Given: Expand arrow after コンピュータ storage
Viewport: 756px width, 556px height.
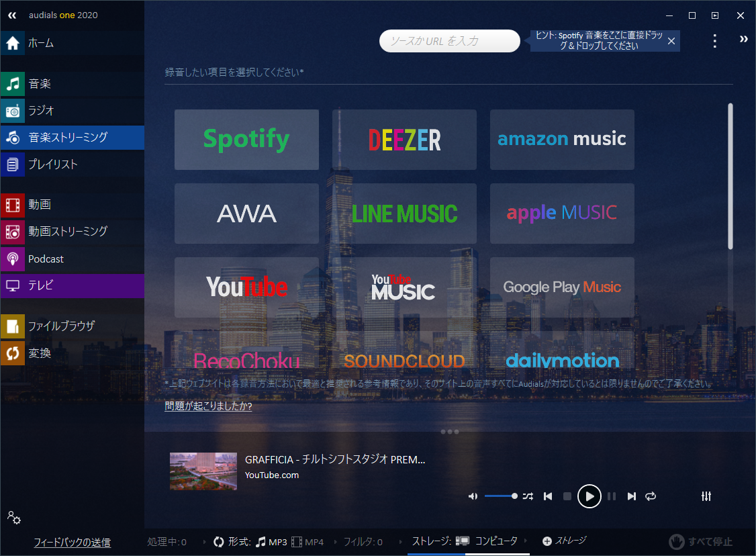Looking at the screenshot, I should click(x=526, y=541).
